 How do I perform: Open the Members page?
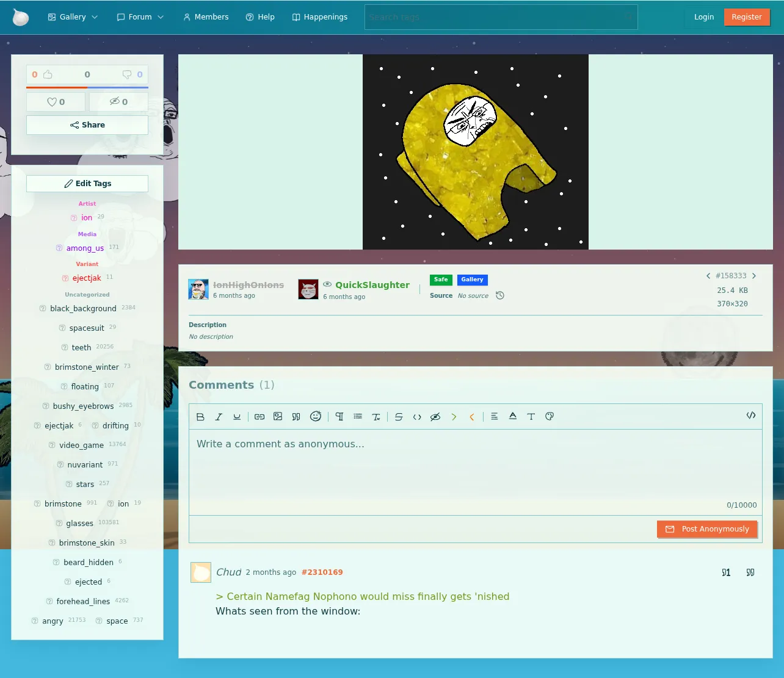click(x=206, y=17)
